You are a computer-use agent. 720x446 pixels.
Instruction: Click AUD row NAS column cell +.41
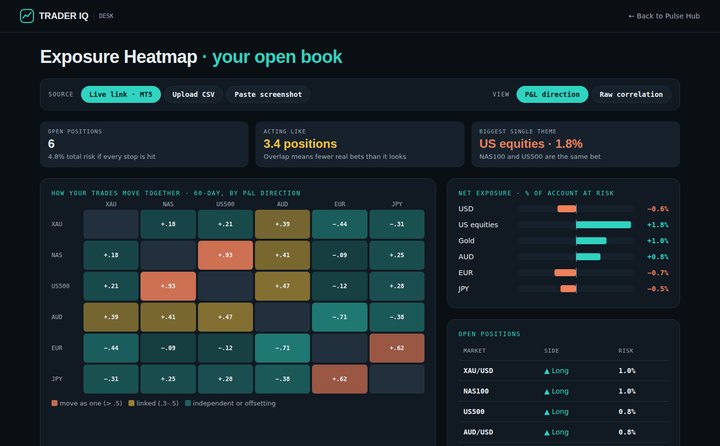[x=168, y=317]
